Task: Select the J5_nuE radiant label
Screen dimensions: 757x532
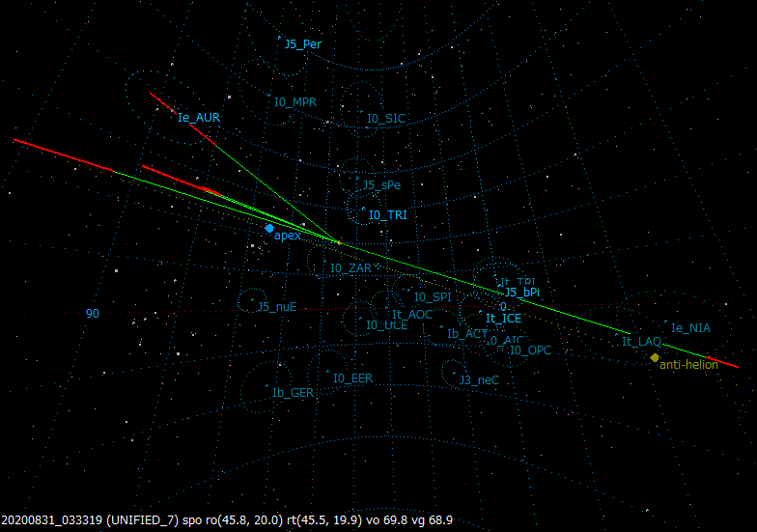Action: (277, 307)
